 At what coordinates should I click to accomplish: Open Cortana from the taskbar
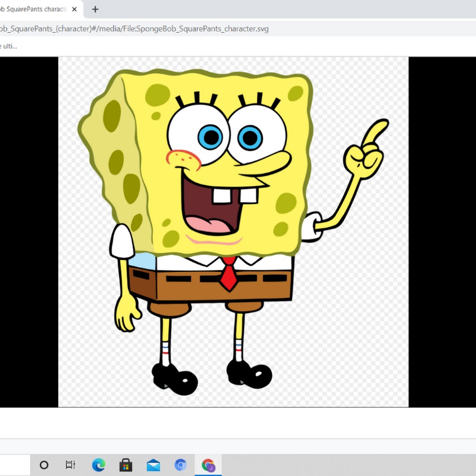pyautogui.click(x=44, y=465)
